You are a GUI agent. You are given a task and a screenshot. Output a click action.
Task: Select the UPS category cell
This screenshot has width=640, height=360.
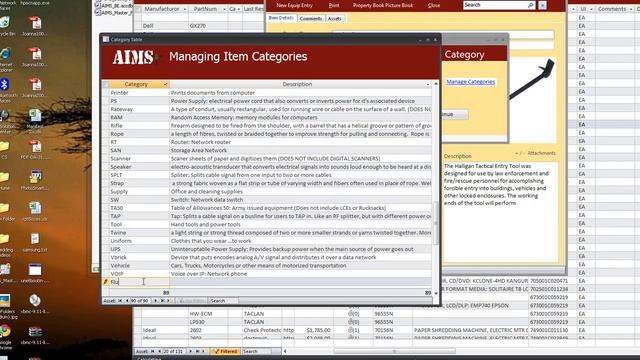click(x=139, y=249)
